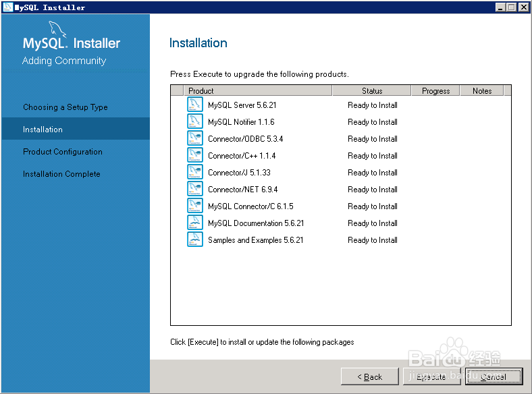
Task: Select the row 'MySQL Documentation 5.6.21'
Action: (x=341, y=223)
